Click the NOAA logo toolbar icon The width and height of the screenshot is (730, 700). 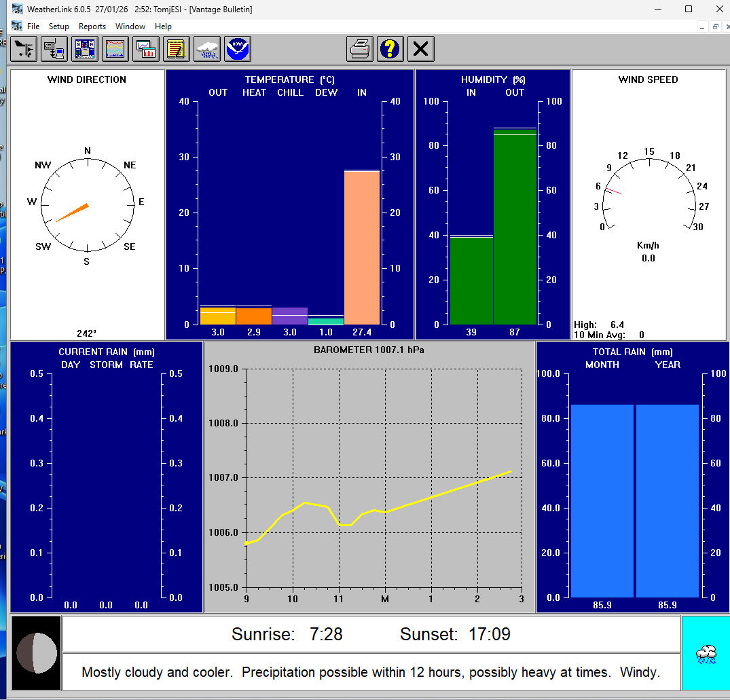pos(238,49)
